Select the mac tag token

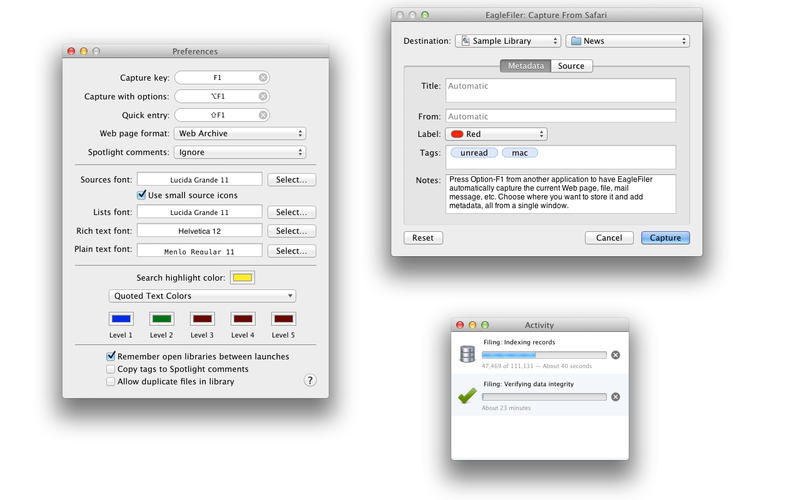pos(520,153)
